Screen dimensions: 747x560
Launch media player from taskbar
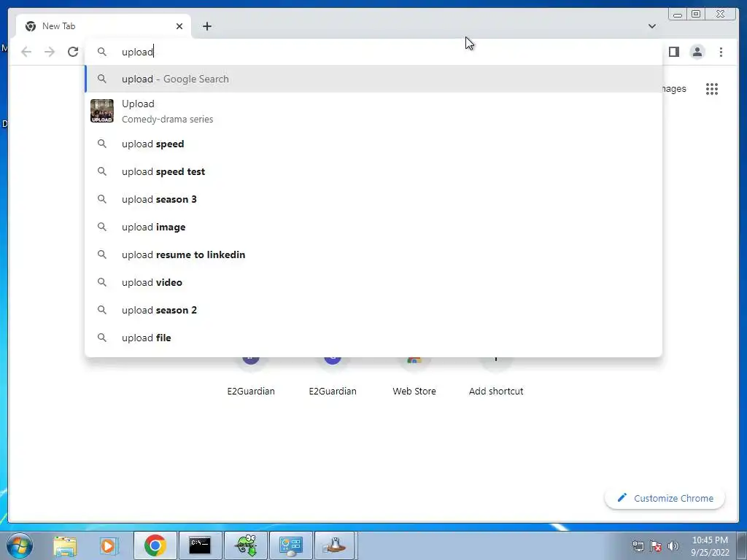pyautogui.click(x=108, y=545)
